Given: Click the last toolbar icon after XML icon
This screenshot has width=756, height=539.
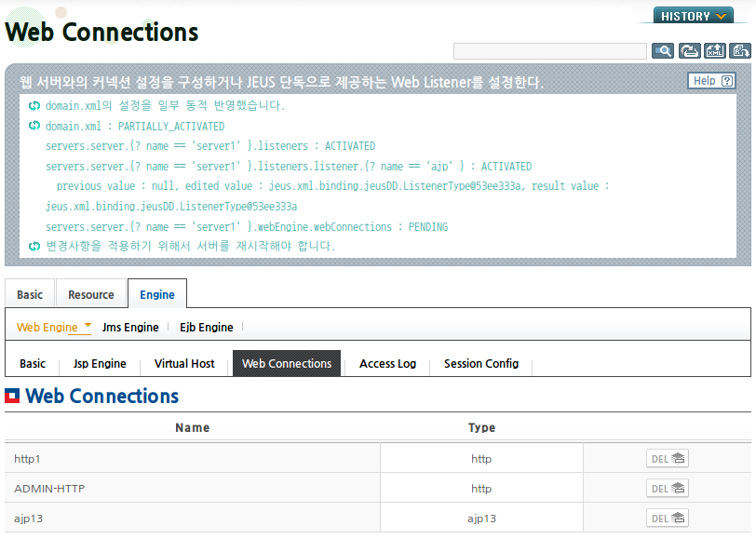Looking at the screenshot, I should tap(740, 50).
